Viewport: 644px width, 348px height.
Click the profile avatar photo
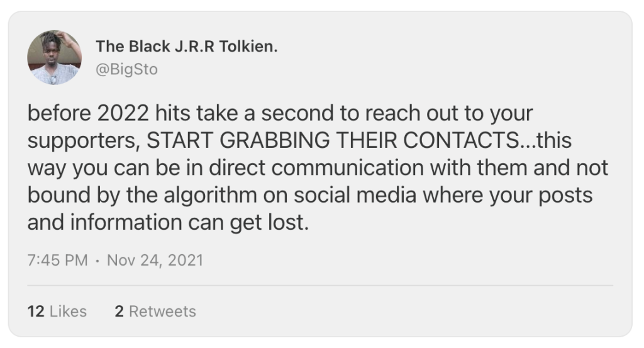coord(54,57)
